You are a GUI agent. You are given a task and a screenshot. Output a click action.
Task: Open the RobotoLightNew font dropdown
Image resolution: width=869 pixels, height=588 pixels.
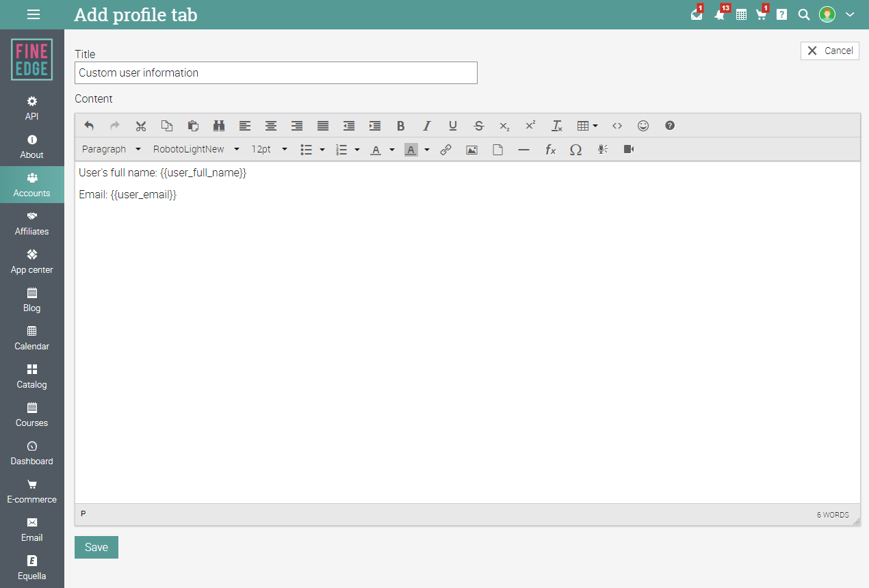tap(196, 149)
